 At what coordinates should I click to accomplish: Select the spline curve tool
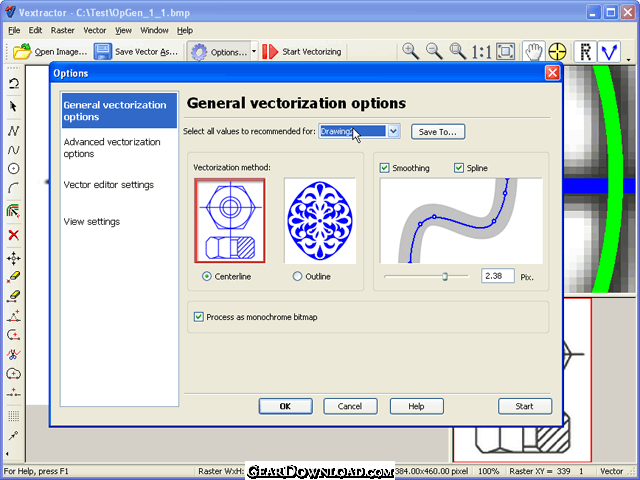13,150
